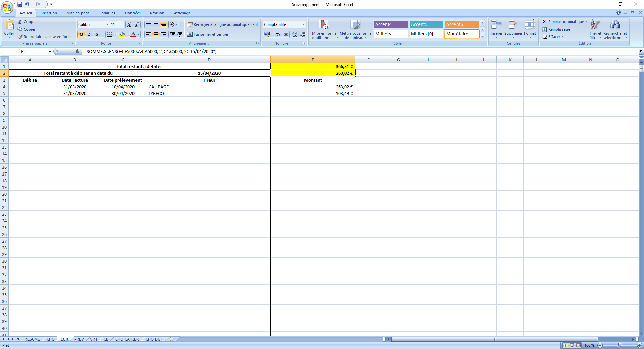
Task: Cut selection with Couper
Action: pos(27,22)
